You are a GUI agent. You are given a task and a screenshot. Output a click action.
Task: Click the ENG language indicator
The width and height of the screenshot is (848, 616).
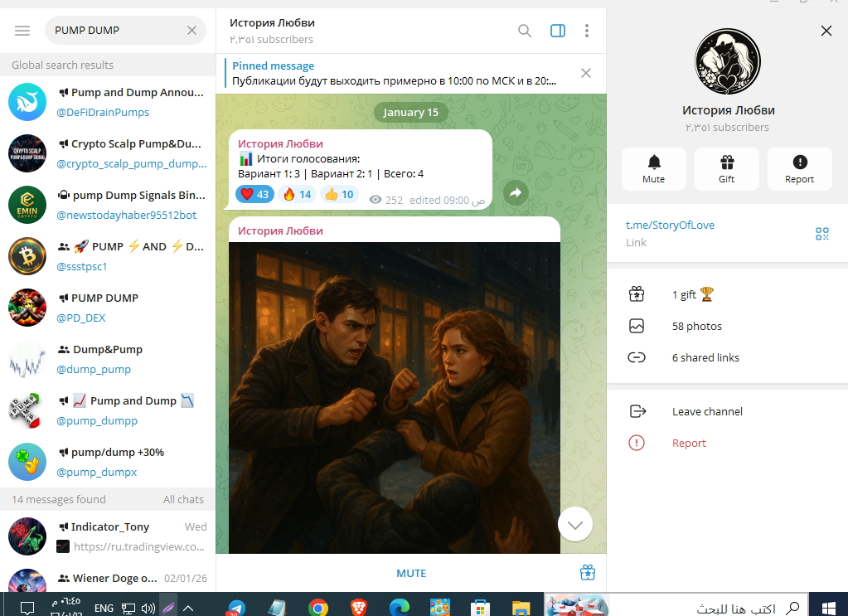tap(104, 608)
